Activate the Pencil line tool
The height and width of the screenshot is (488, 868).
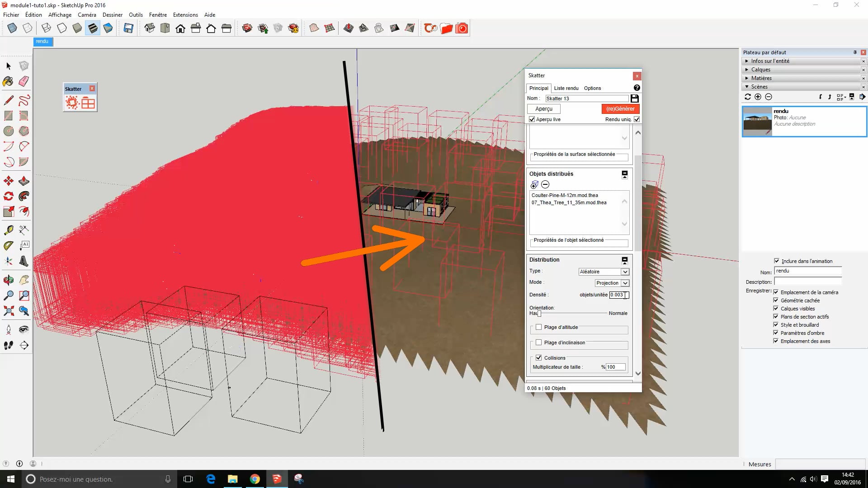(x=9, y=100)
